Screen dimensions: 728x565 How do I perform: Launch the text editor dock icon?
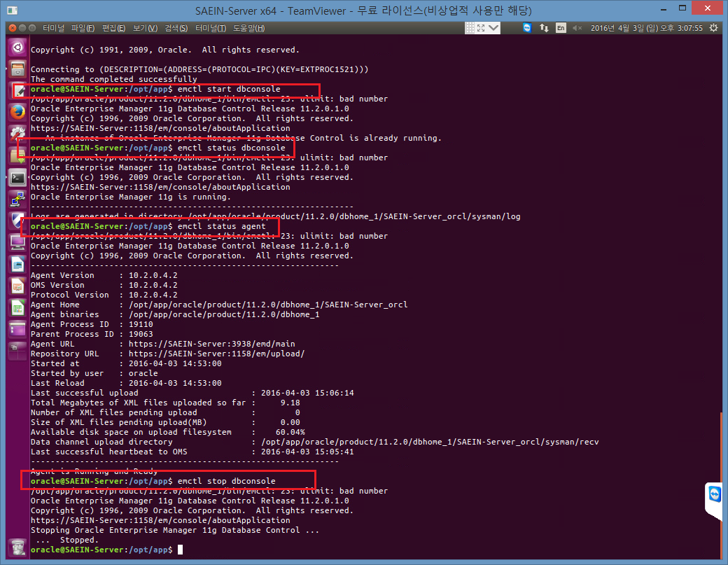point(17,90)
